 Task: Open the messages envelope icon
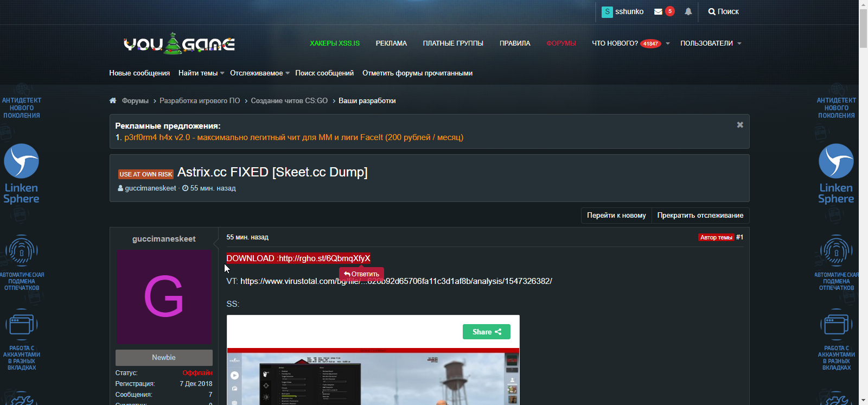pos(658,11)
